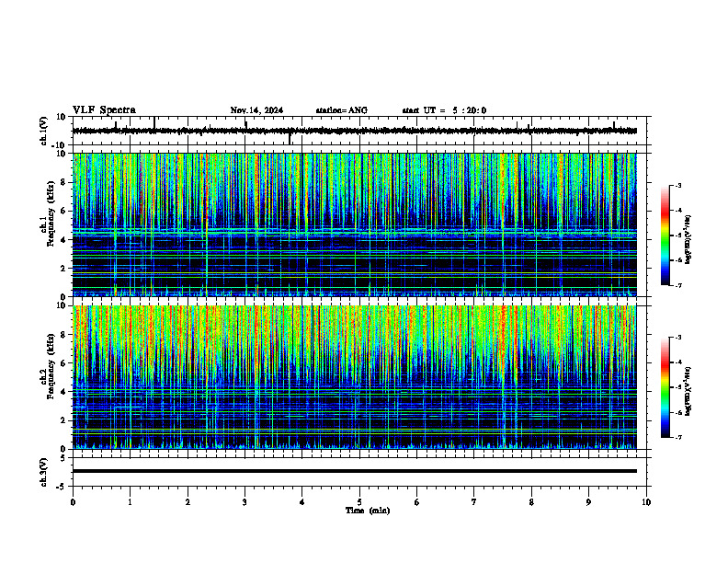Click the date 'Nov.14, 2024'

[256, 110]
